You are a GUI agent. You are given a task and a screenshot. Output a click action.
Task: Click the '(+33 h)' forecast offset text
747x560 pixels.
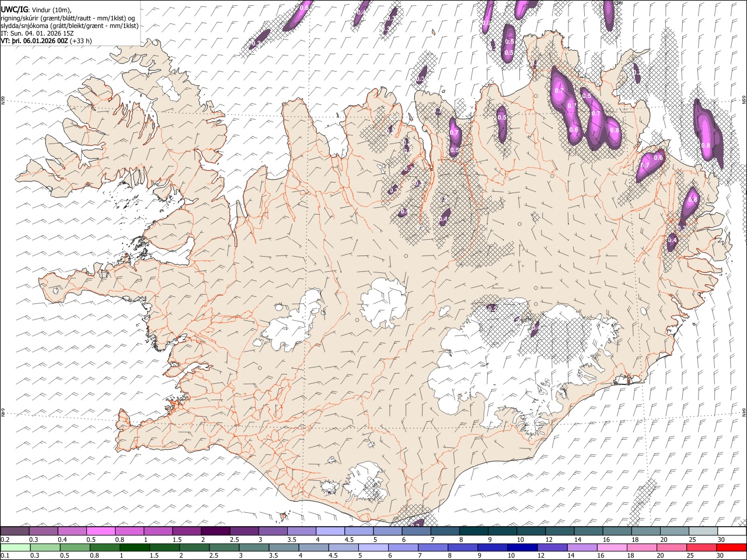click(x=81, y=41)
